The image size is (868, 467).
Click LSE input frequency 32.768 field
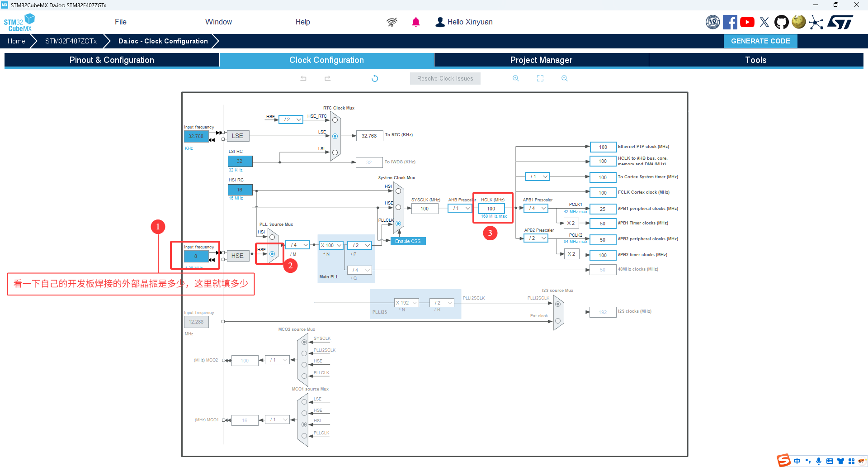(196, 136)
